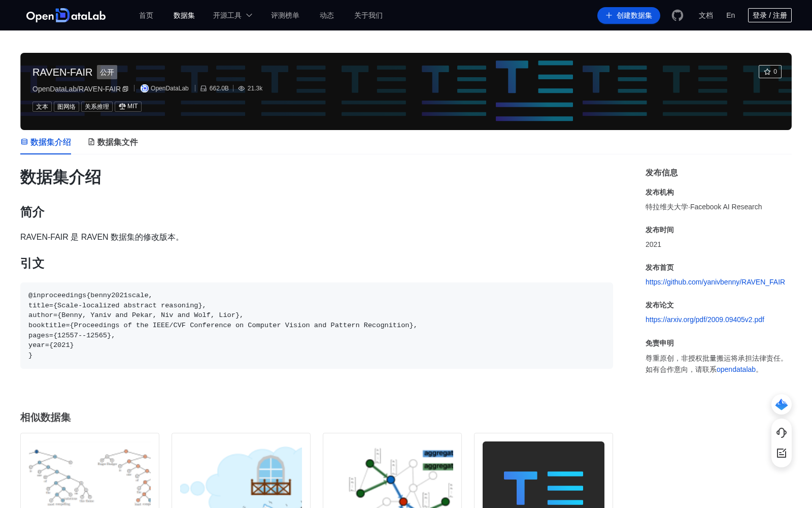Click the 发布机构 label
812x508 pixels.
660,192
